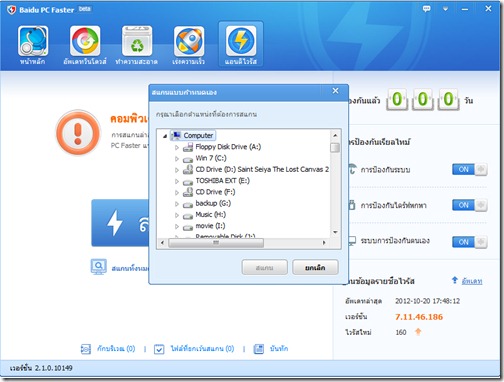
Task: Click the vertical scrollbar thumb in tree
Action: [335, 147]
